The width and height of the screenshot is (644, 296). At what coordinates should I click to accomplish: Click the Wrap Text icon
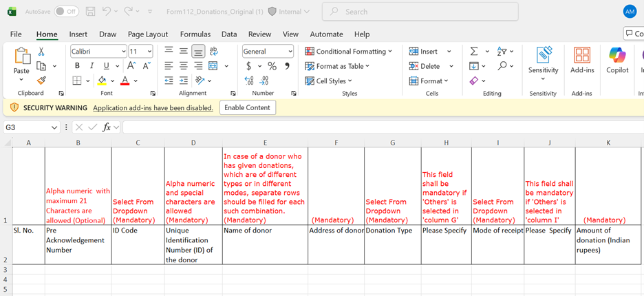click(x=213, y=51)
